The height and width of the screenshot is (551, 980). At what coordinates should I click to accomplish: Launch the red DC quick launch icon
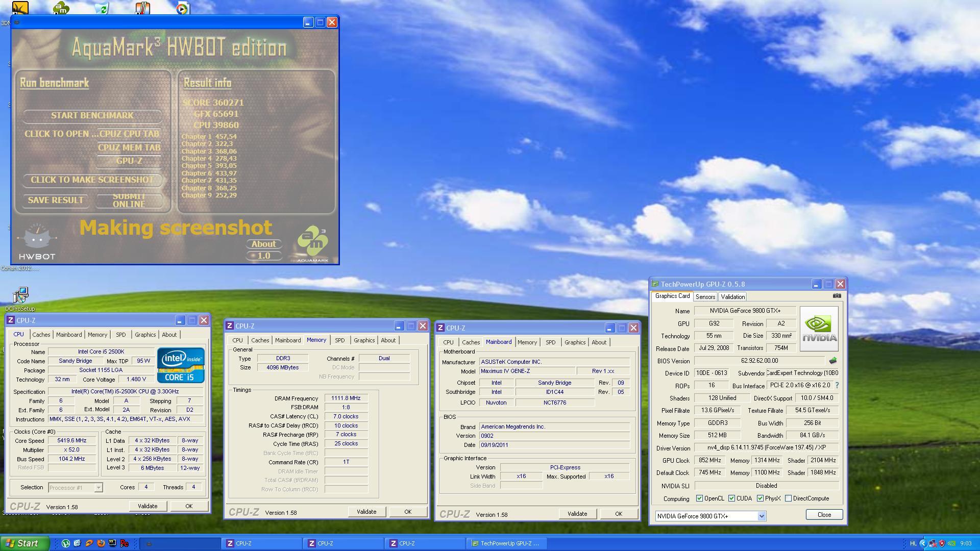(124, 543)
